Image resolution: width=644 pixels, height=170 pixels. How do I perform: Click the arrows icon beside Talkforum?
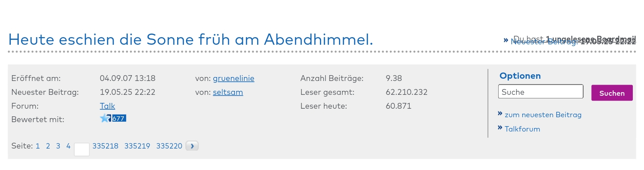500,128
